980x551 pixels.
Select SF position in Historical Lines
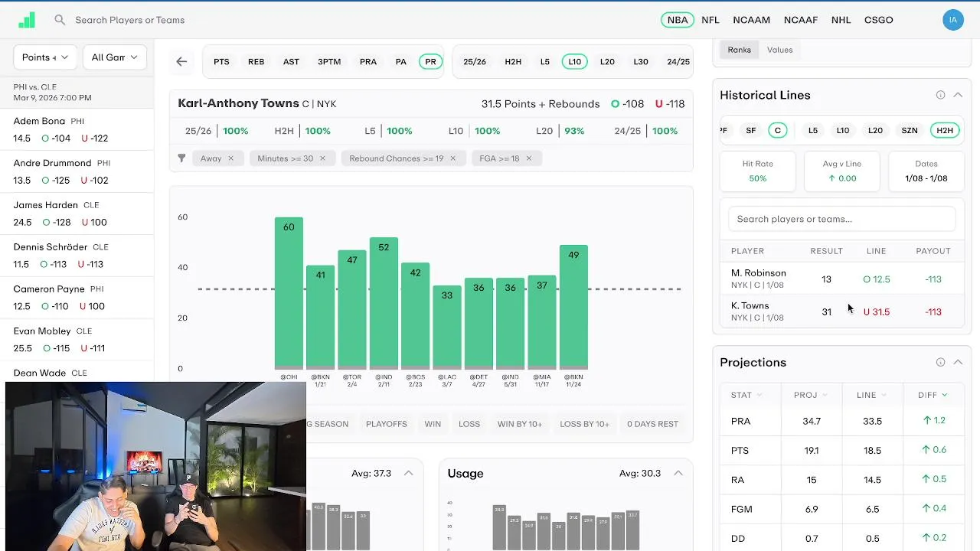(751, 131)
